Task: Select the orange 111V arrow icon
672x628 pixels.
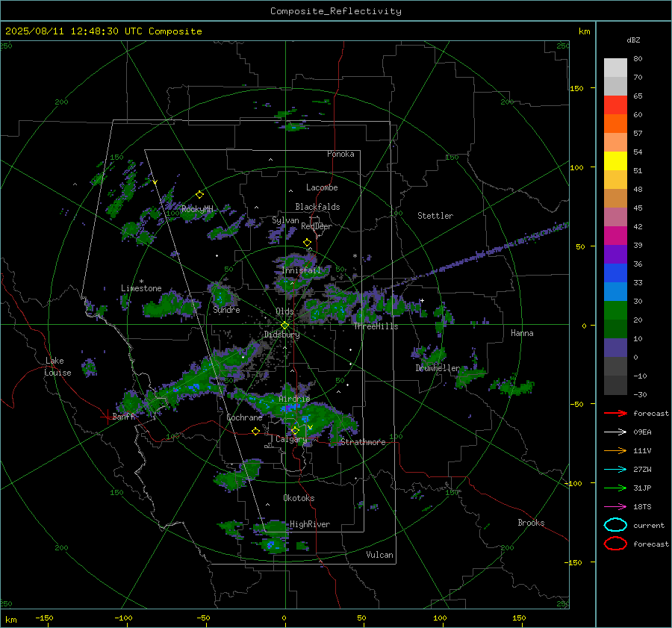Action: (615, 450)
